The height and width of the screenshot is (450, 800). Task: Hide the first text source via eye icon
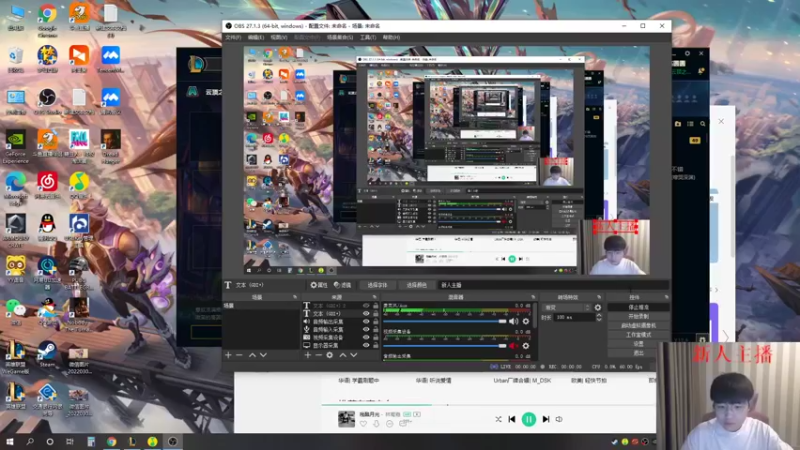coord(366,306)
